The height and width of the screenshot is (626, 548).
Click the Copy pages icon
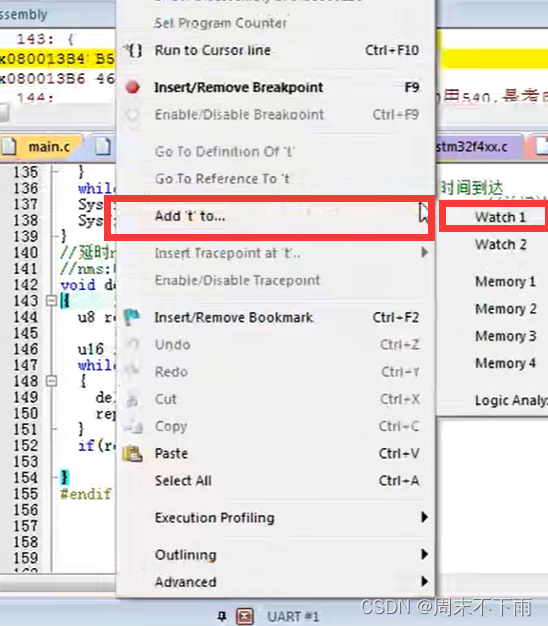click(133, 427)
